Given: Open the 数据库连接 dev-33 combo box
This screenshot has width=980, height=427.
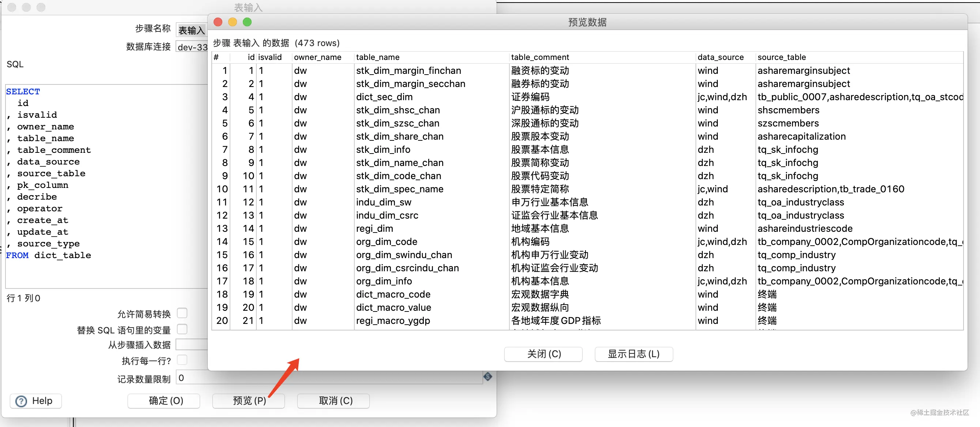Looking at the screenshot, I should pos(192,47).
